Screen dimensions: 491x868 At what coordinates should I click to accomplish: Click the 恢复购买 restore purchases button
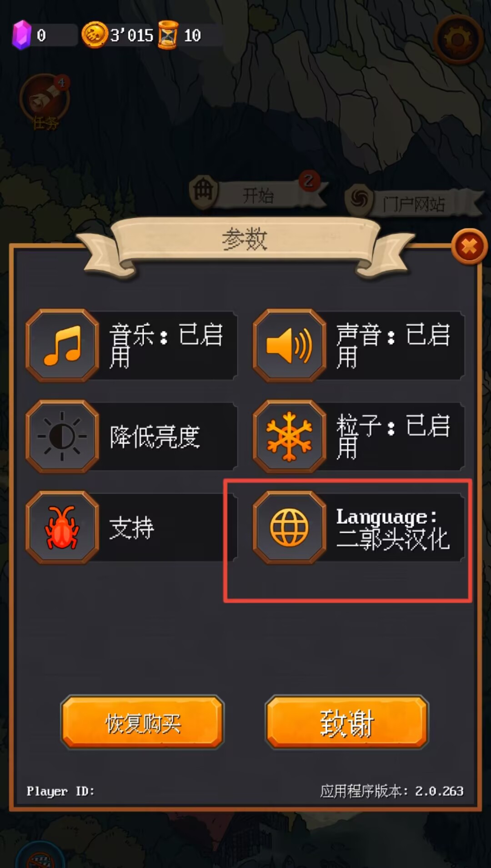coord(142,722)
